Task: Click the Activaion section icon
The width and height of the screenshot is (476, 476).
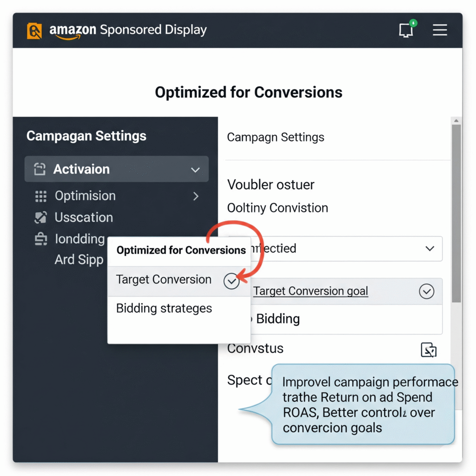Action: tap(40, 169)
